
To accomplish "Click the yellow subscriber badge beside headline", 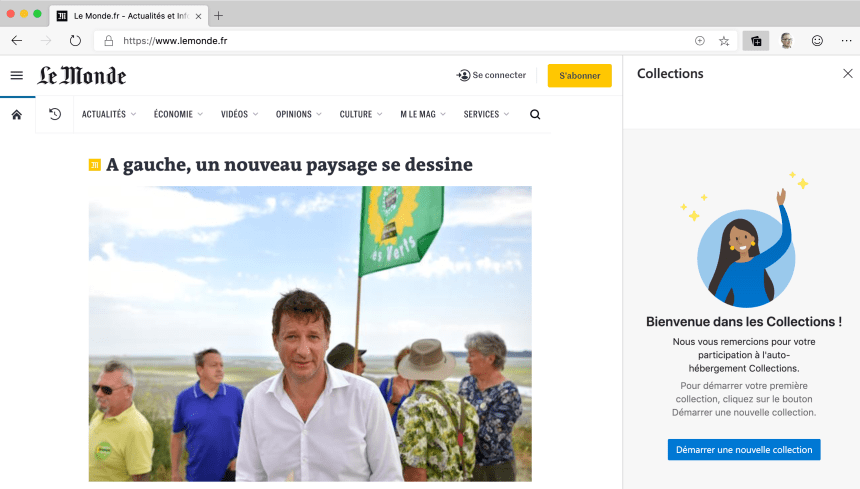I will pos(95,164).
